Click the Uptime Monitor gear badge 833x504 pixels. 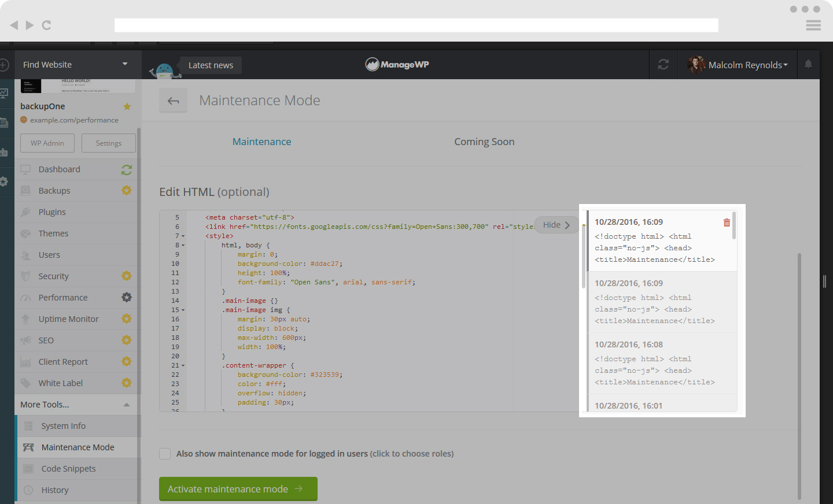tap(126, 318)
